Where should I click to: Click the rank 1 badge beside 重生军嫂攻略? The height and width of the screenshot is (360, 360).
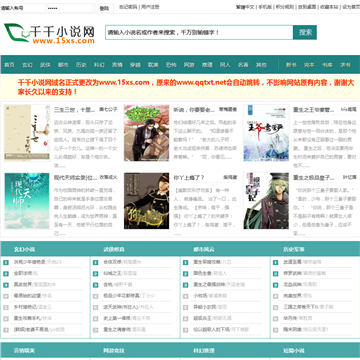186,262
